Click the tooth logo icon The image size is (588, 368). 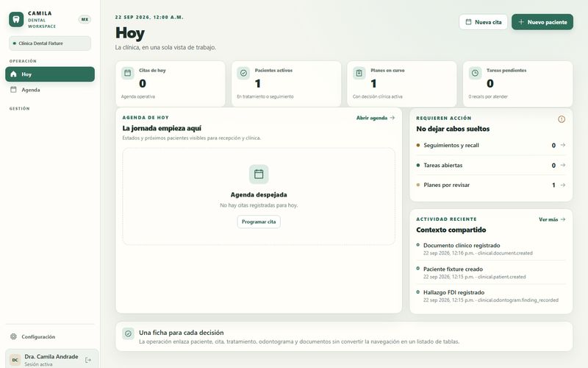pos(16,20)
